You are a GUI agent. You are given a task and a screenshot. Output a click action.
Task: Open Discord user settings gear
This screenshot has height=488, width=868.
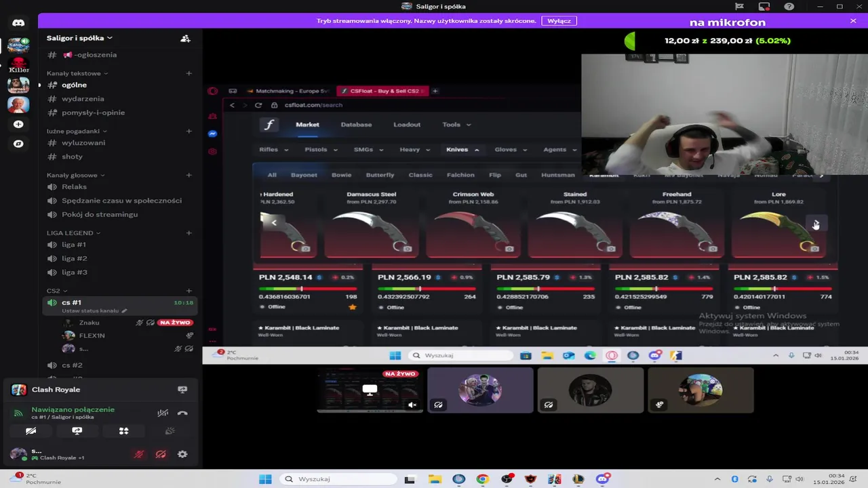(182, 454)
